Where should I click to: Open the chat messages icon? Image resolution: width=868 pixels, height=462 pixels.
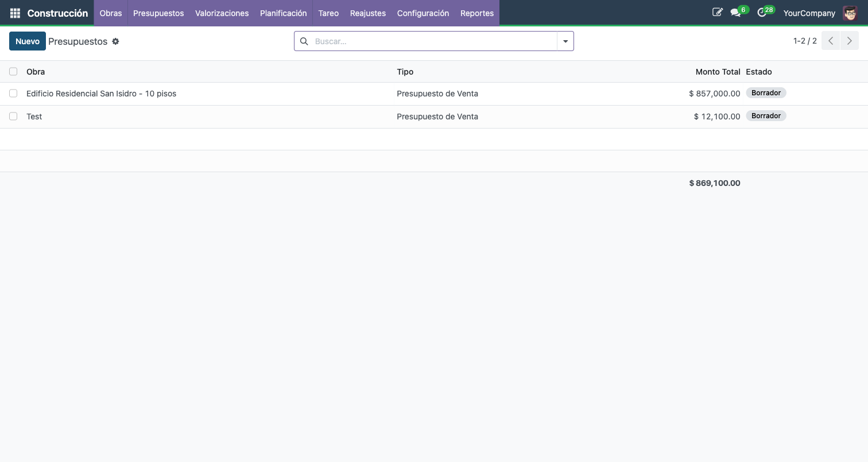coord(735,13)
